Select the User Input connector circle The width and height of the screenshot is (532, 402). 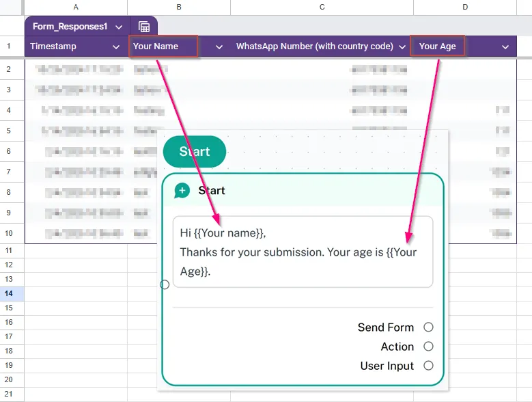click(x=428, y=366)
